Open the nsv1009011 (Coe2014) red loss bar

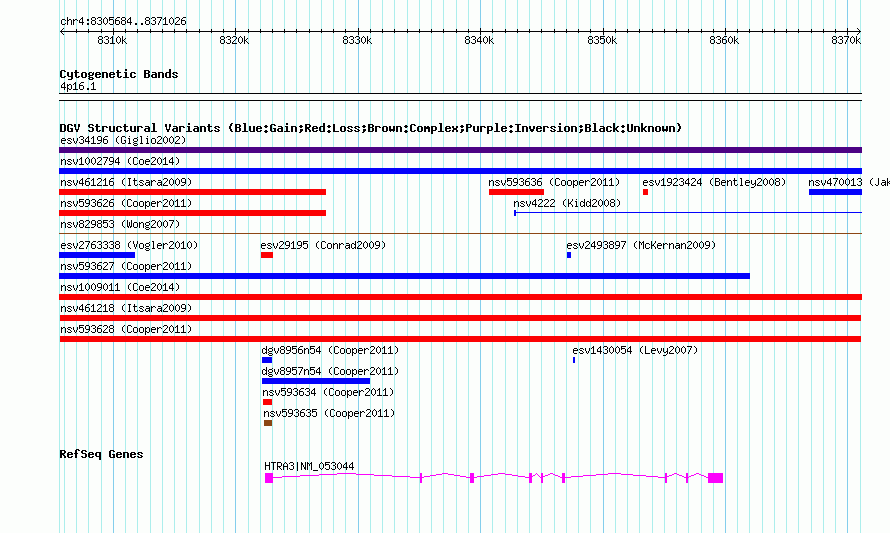(x=460, y=297)
